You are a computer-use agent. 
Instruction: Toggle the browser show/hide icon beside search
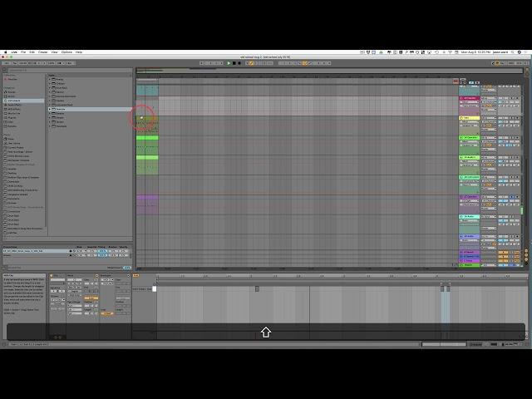coord(5,70)
